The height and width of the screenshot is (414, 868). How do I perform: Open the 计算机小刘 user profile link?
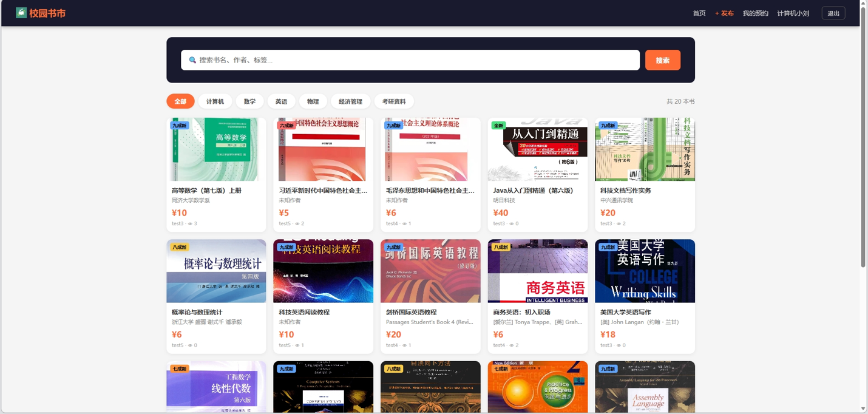(793, 13)
